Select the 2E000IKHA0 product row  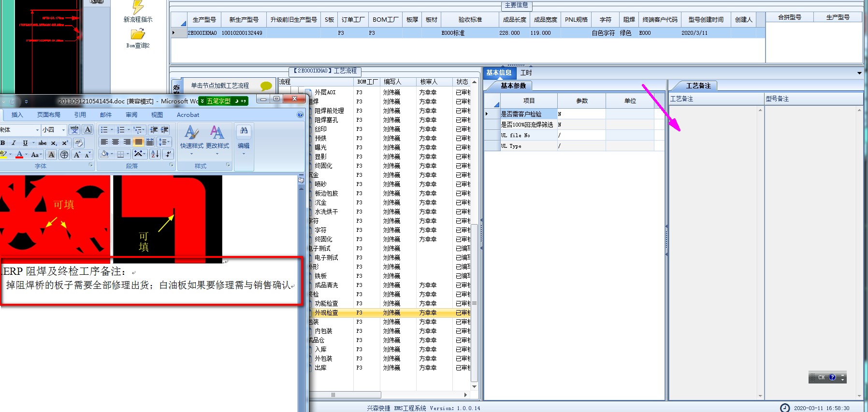pyautogui.click(x=468, y=33)
